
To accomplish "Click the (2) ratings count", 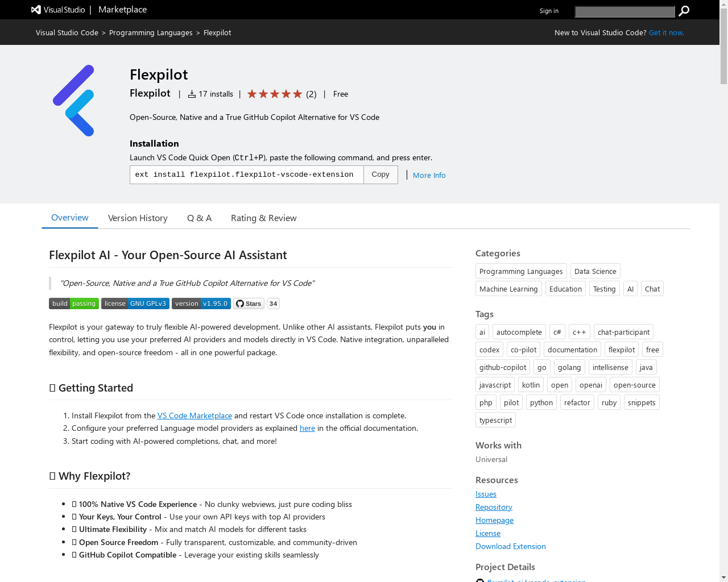I will coord(311,94).
